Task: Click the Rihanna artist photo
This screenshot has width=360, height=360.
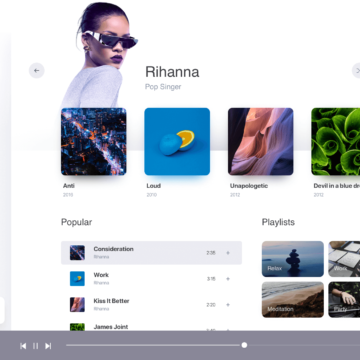Action: pos(100,55)
